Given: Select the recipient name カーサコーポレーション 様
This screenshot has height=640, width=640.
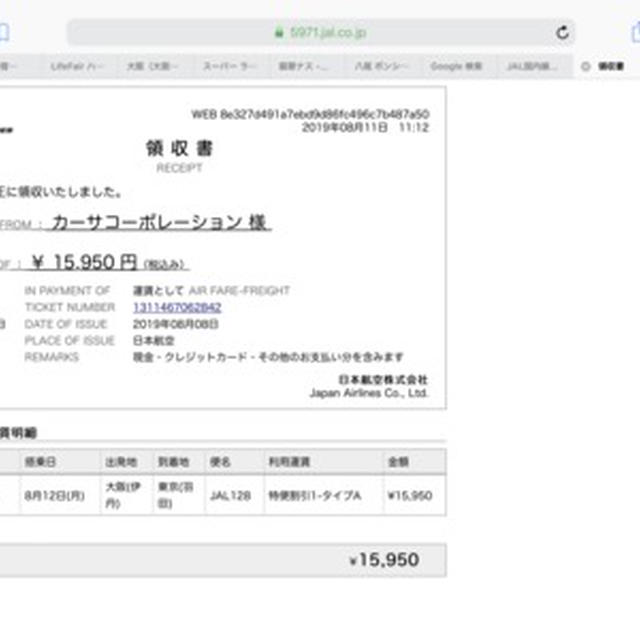Looking at the screenshot, I should tap(159, 222).
